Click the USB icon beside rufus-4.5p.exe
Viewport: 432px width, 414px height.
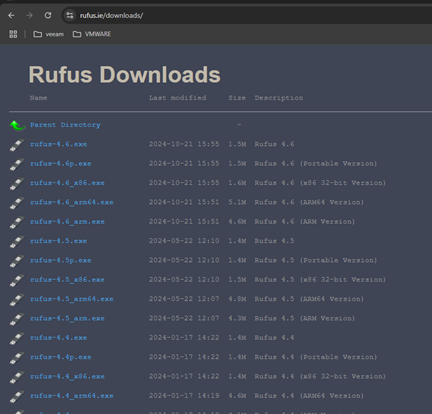coord(17,261)
